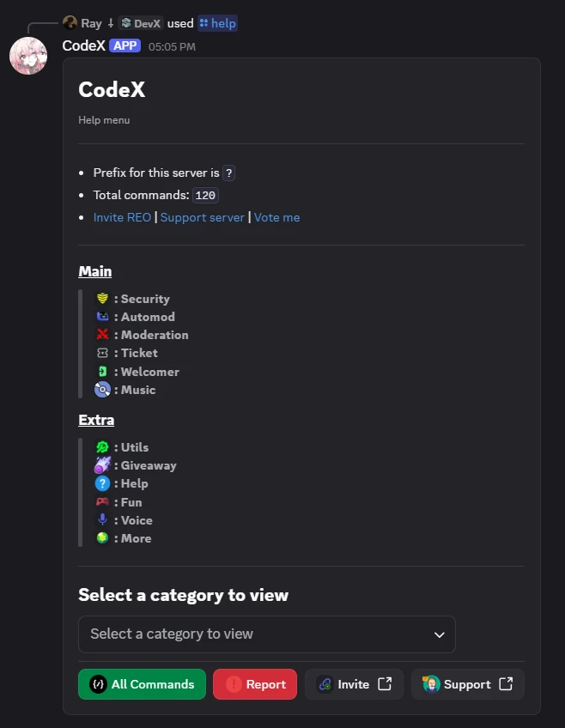
Task: Click the Music disc icon
Action: pos(102,390)
